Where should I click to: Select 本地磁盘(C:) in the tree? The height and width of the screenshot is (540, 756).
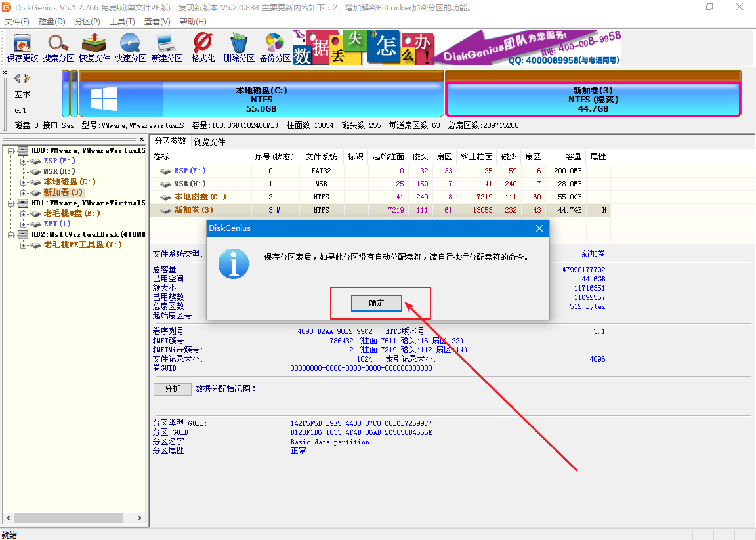[70, 182]
